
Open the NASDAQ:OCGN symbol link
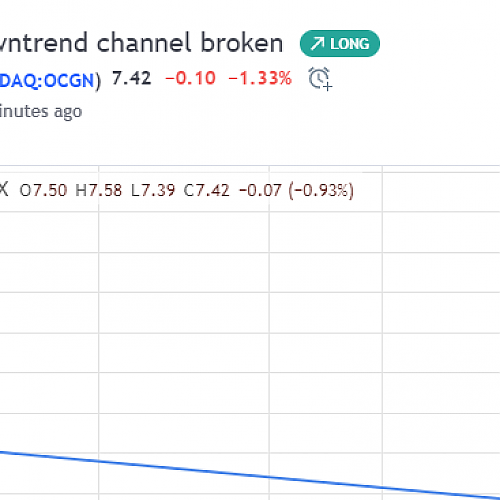coord(47,81)
